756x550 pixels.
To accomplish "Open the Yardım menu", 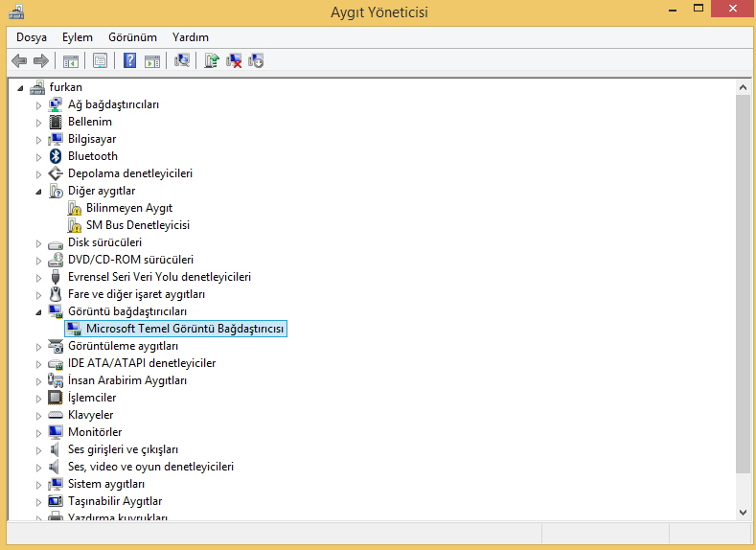I will 191,37.
